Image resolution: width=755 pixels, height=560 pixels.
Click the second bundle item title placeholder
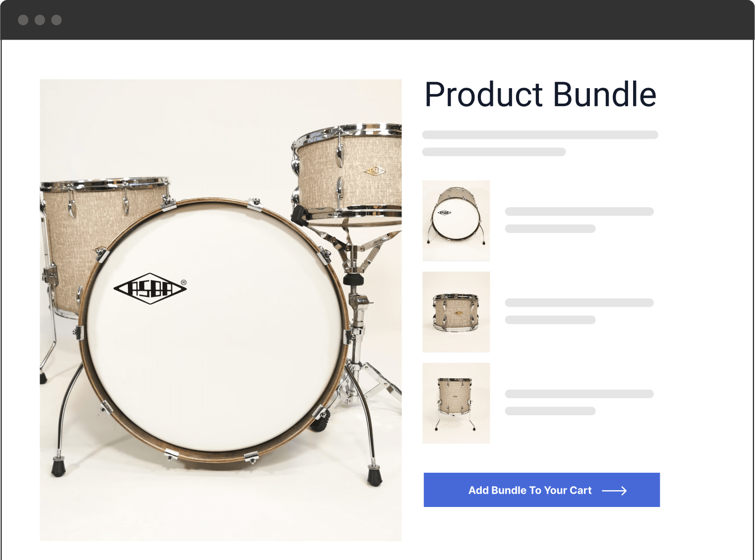tap(579, 303)
